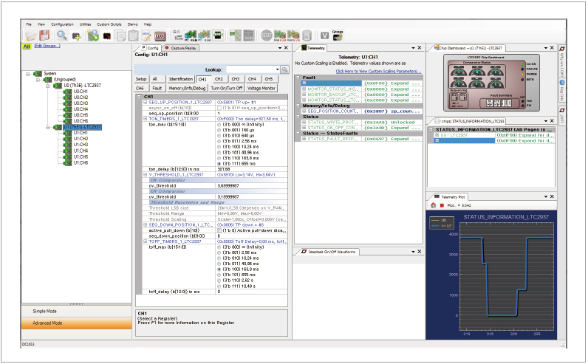588x364 pixels.
Task: Click the open folder toolbar icon
Action: coord(30,35)
